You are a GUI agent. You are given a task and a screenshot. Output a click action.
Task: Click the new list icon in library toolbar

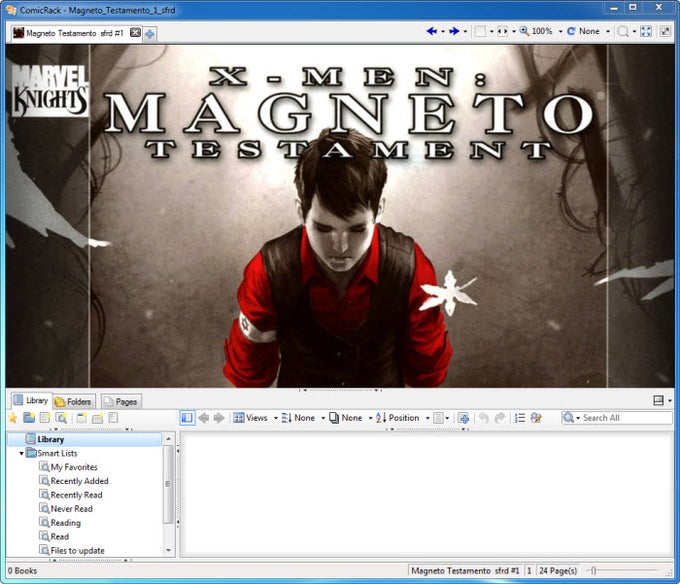pos(45,418)
